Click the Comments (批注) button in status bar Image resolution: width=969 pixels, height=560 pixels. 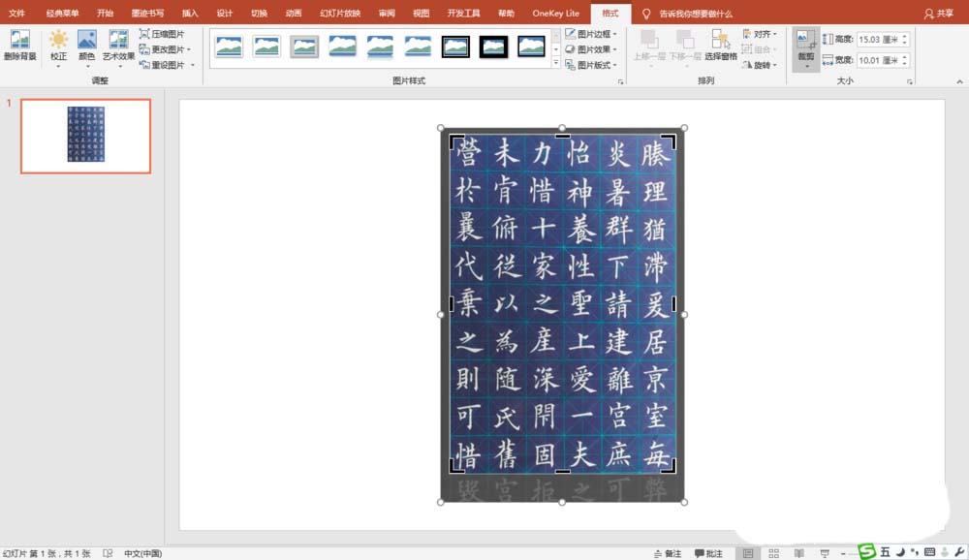708,553
